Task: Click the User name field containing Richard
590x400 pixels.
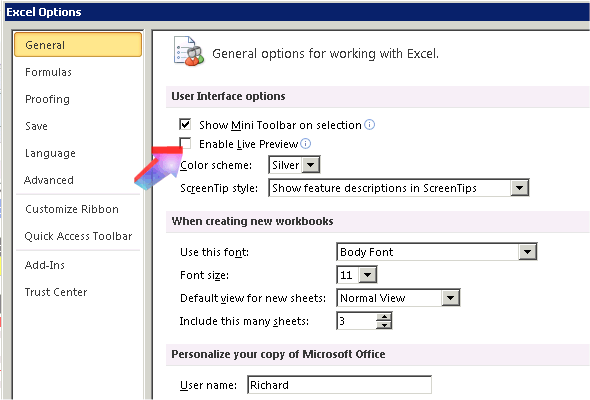Action: [x=339, y=385]
